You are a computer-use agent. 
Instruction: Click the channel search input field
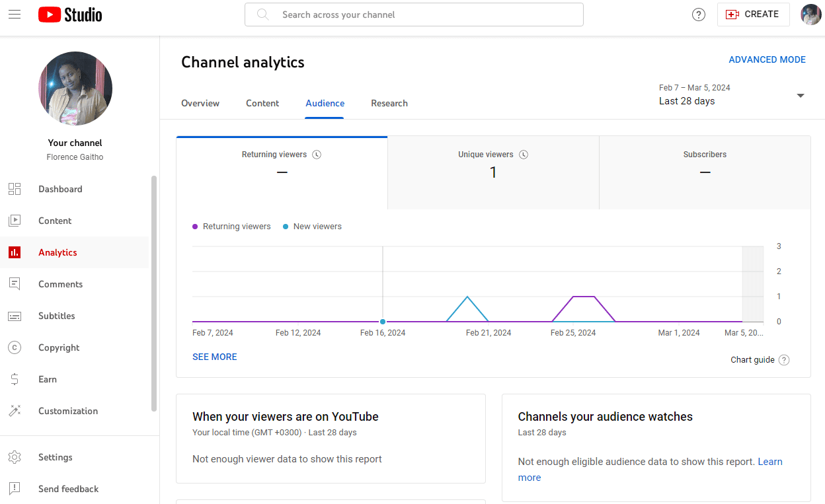coord(414,14)
